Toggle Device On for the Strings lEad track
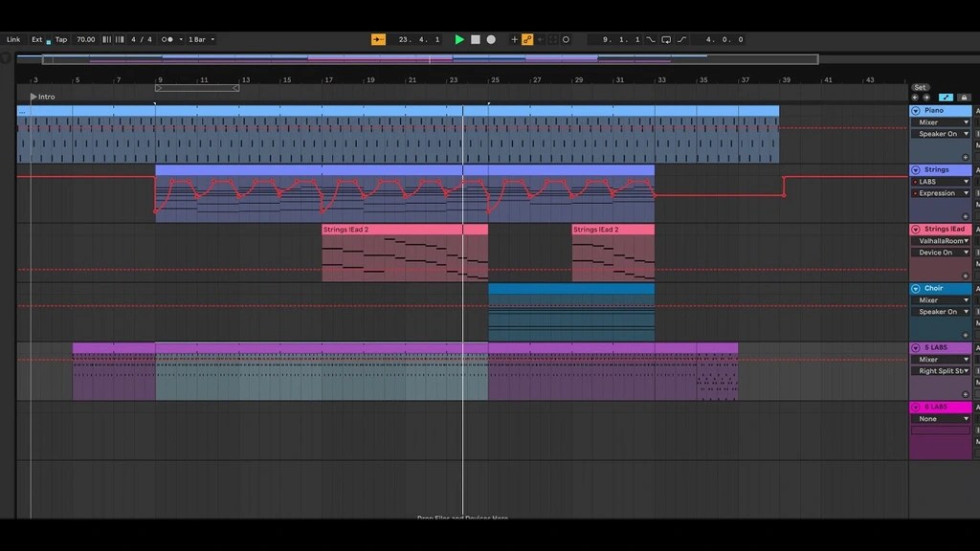Screen dimensions: 980x551 click(939, 252)
